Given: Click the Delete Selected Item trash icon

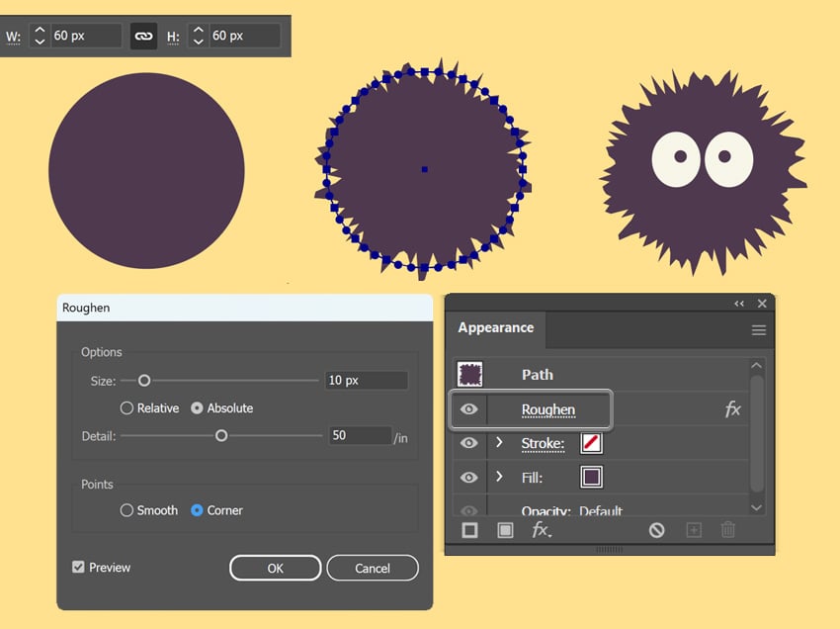Looking at the screenshot, I should 728,530.
